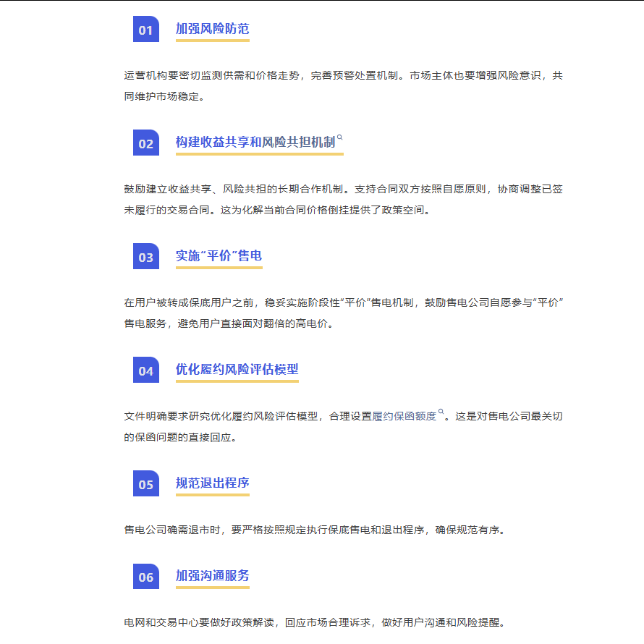644x644 pixels.
Task: Click the 05 number badge
Action: [x=145, y=483]
